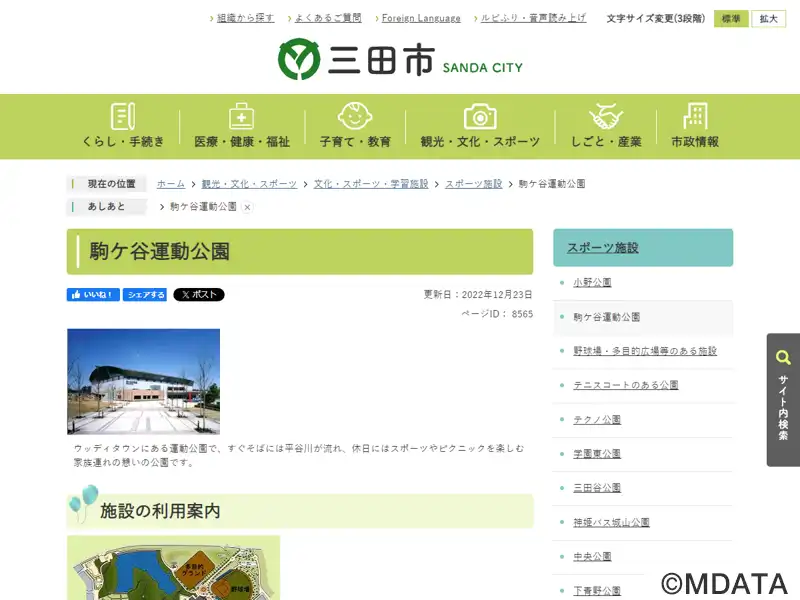Post to X with ポスト button

coord(199,294)
